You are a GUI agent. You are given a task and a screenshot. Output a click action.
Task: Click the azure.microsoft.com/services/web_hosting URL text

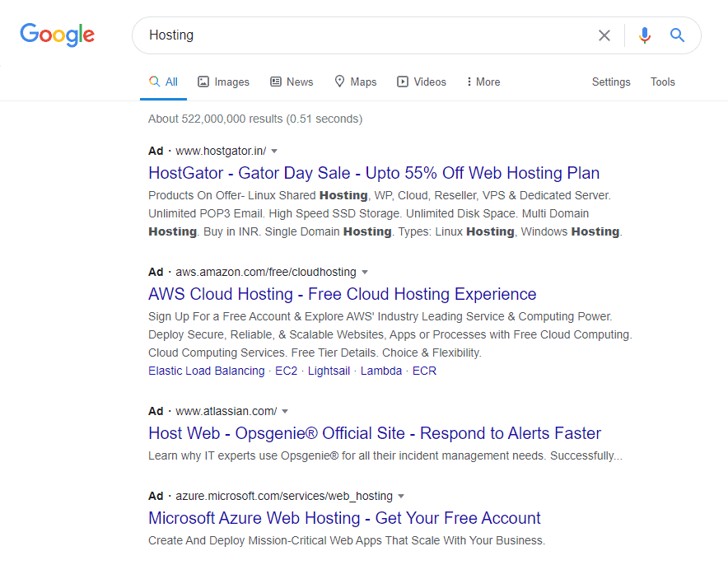click(x=284, y=497)
